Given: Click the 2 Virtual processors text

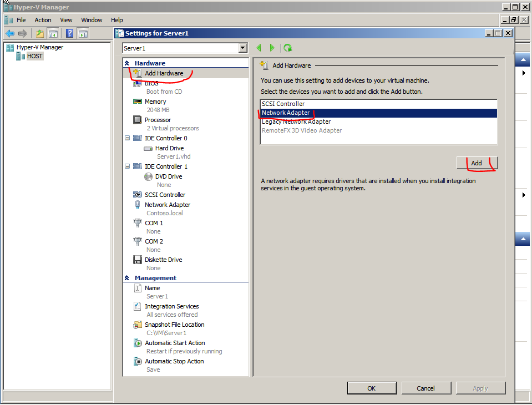Looking at the screenshot, I should click(173, 129).
